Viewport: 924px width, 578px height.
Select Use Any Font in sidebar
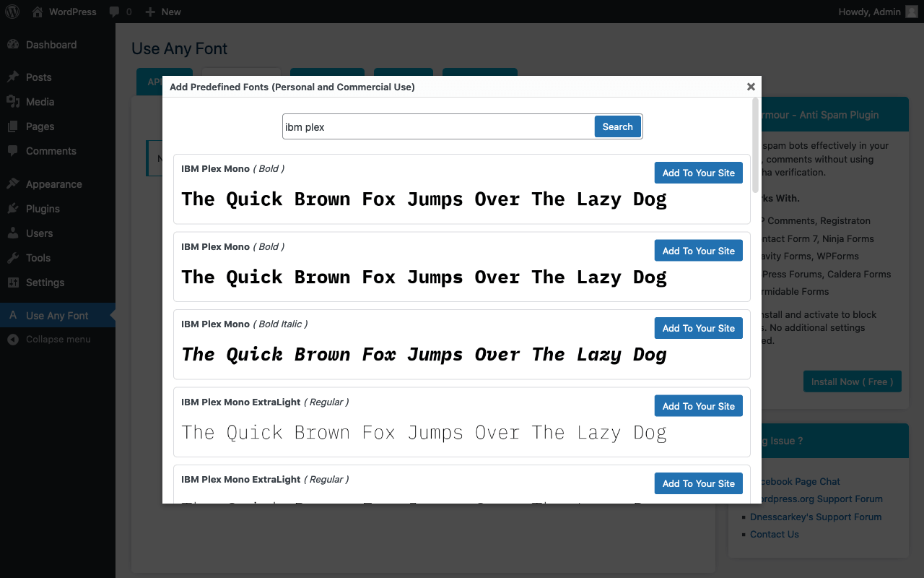point(58,316)
